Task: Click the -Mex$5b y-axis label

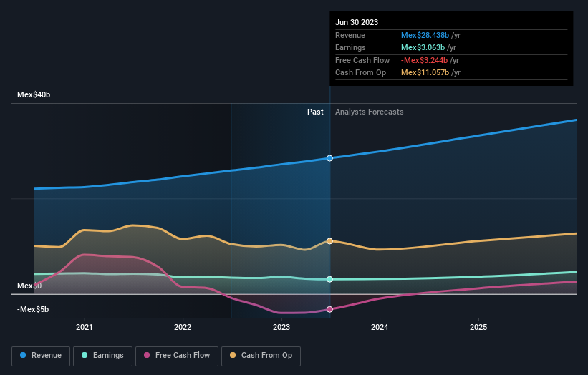Action: point(33,309)
